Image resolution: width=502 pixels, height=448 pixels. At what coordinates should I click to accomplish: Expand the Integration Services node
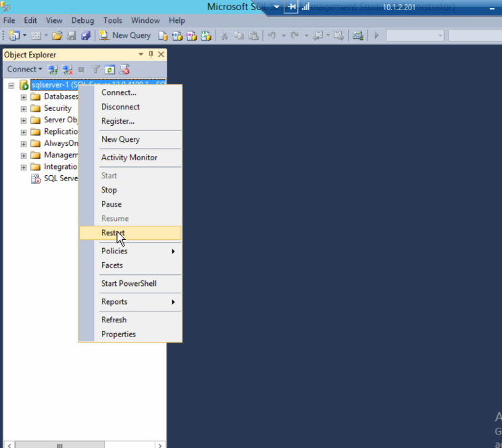pos(24,168)
